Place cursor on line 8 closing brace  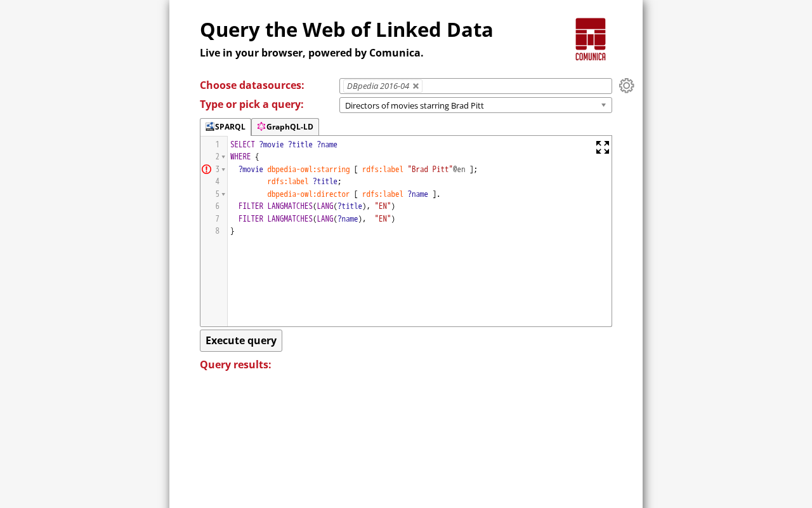[232, 231]
